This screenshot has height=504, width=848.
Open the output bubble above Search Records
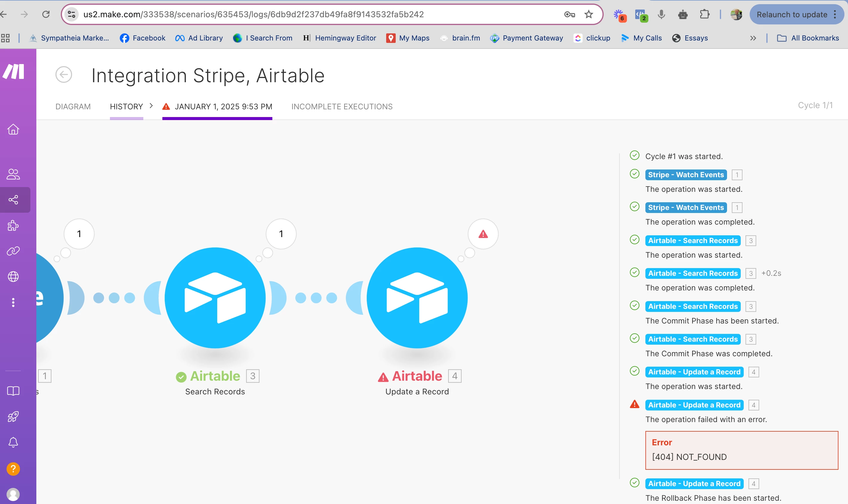[281, 234]
